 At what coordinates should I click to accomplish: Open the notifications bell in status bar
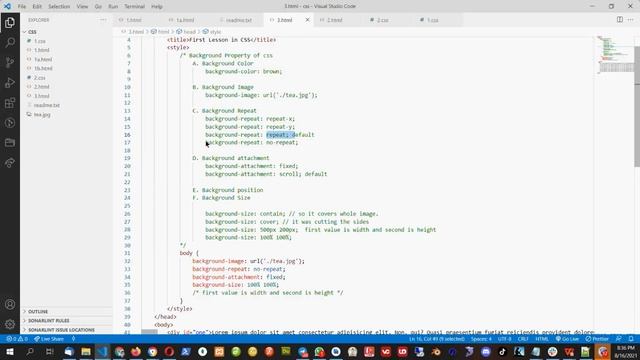pyautogui.click(x=631, y=339)
